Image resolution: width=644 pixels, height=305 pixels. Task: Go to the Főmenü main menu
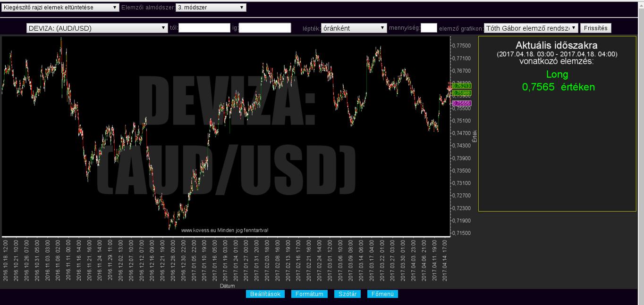coord(382,294)
